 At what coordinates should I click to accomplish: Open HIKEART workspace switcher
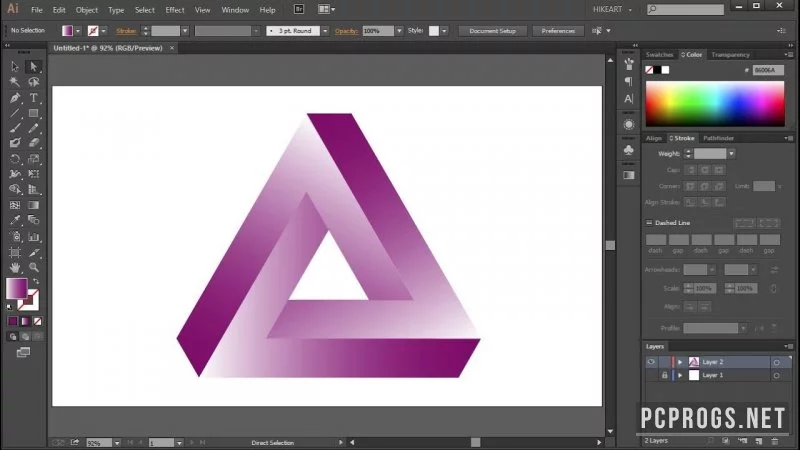[x=612, y=9]
